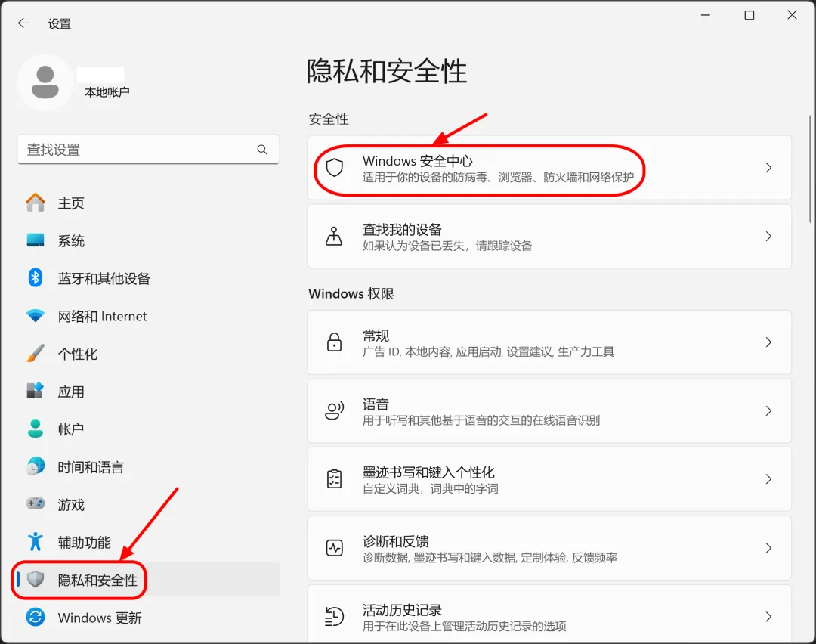Click the Gaming controller icon in sidebar

(x=36, y=504)
